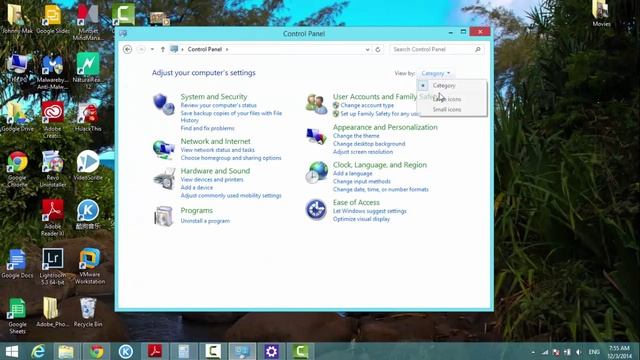This screenshot has height=360, width=640.
Task: Click the ENG language indicator
Action: click(x=594, y=352)
